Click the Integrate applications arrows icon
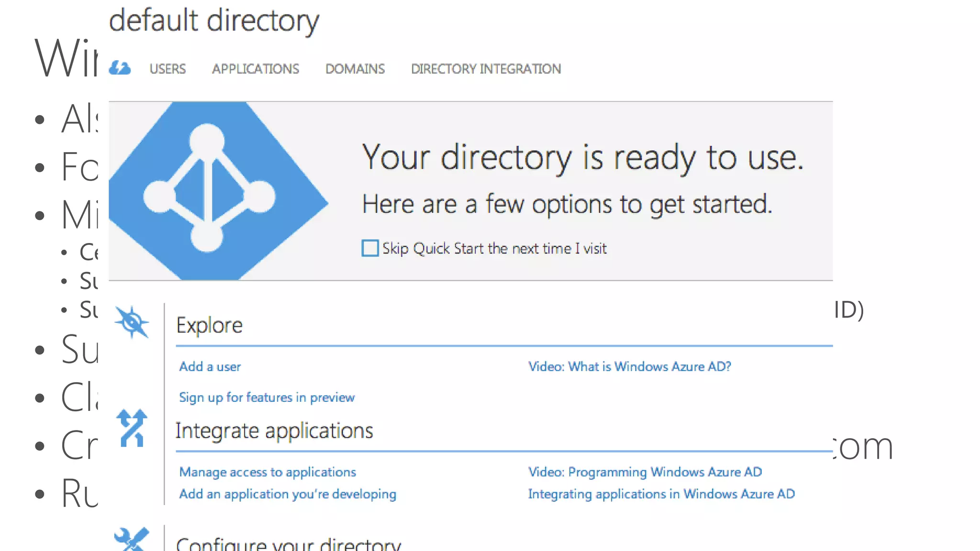The width and height of the screenshot is (980, 551). 132,428
